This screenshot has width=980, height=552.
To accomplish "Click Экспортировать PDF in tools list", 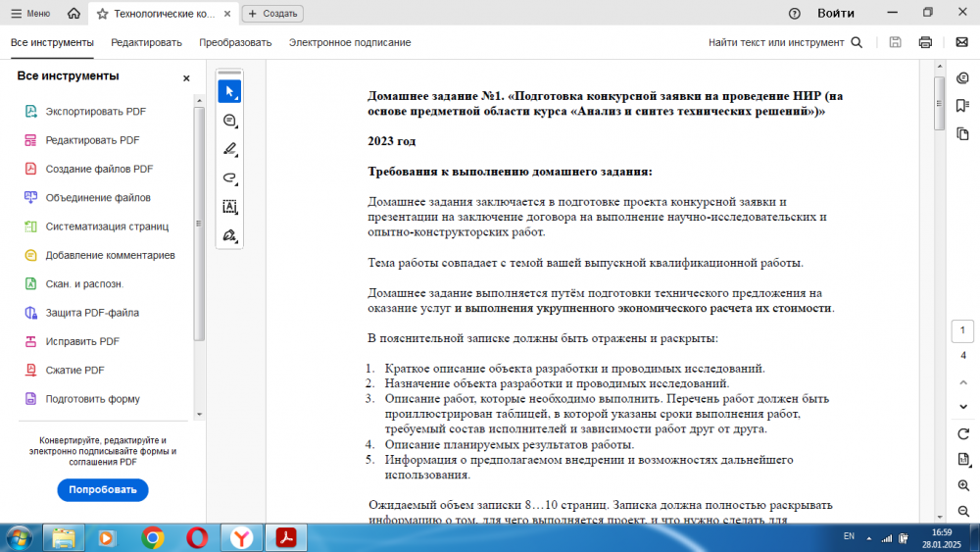I will [x=95, y=112].
